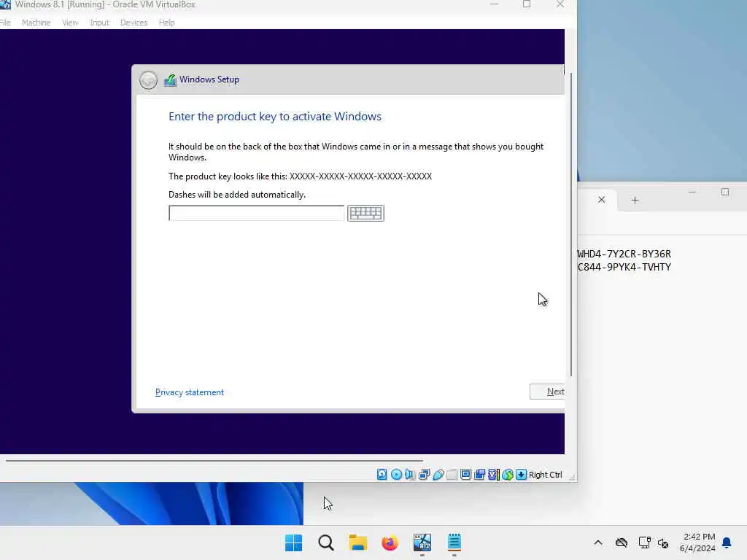Click the muted volume tray icon
The height and width of the screenshot is (560, 747).
[663, 542]
